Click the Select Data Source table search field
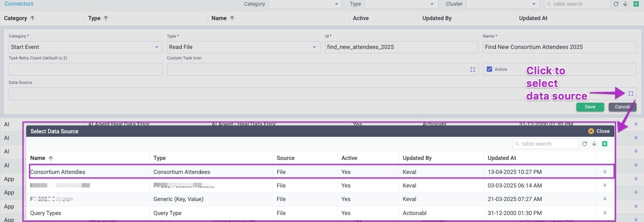The height and width of the screenshot is (222, 644). tap(545, 144)
